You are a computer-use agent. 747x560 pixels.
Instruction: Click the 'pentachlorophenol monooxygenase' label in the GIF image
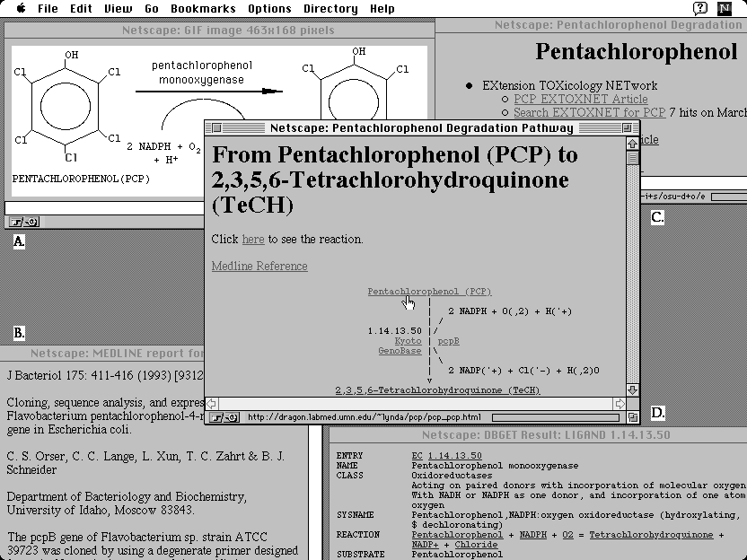(202, 73)
